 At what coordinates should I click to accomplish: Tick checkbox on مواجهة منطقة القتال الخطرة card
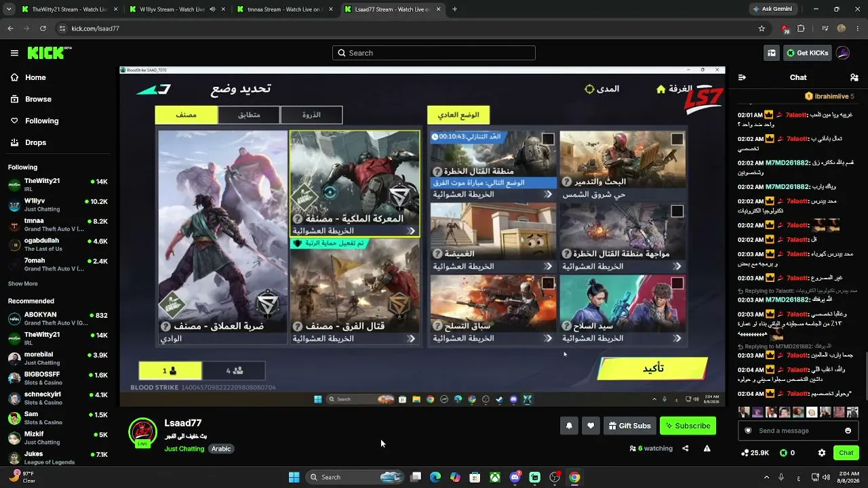(677, 211)
